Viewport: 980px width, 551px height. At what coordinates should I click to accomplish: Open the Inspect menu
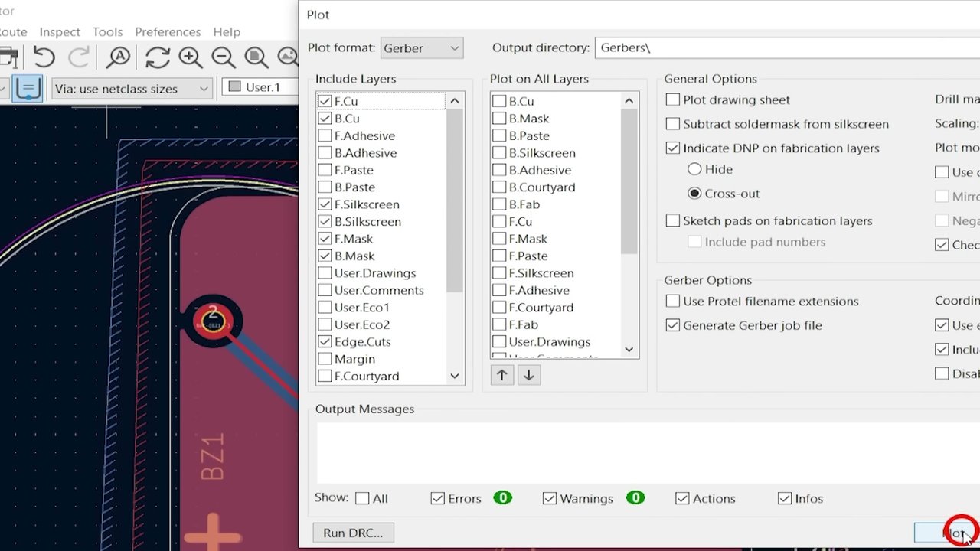(60, 31)
